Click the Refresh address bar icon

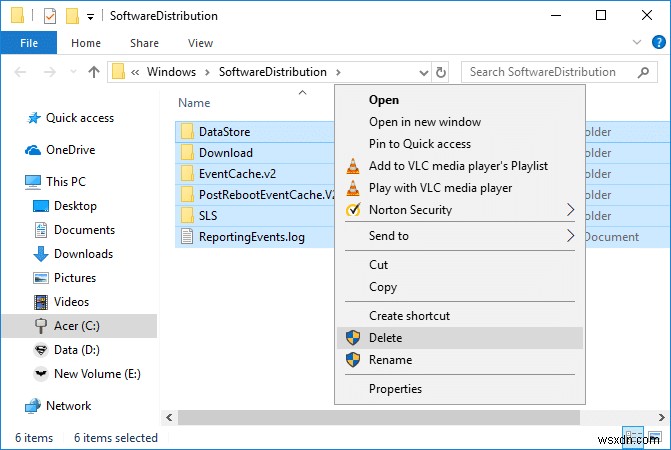pyautogui.click(x=441, y=72)
